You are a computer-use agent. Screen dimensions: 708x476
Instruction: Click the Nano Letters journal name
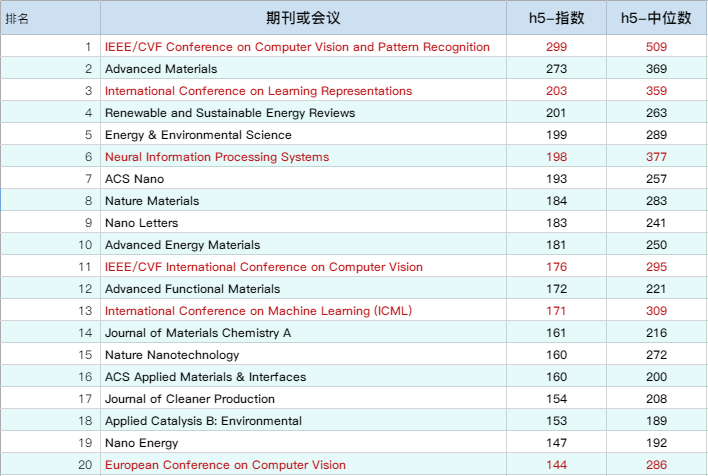[x=143, y=223]
